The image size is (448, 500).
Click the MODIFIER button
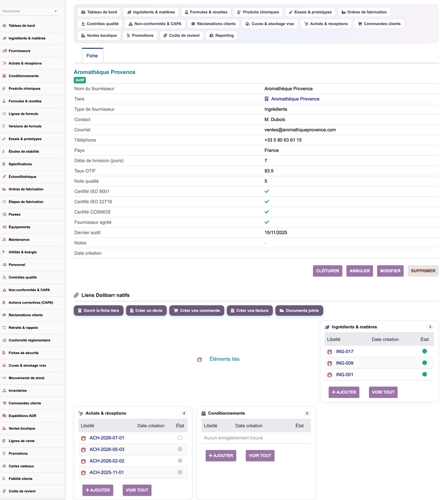click(390, 271)
